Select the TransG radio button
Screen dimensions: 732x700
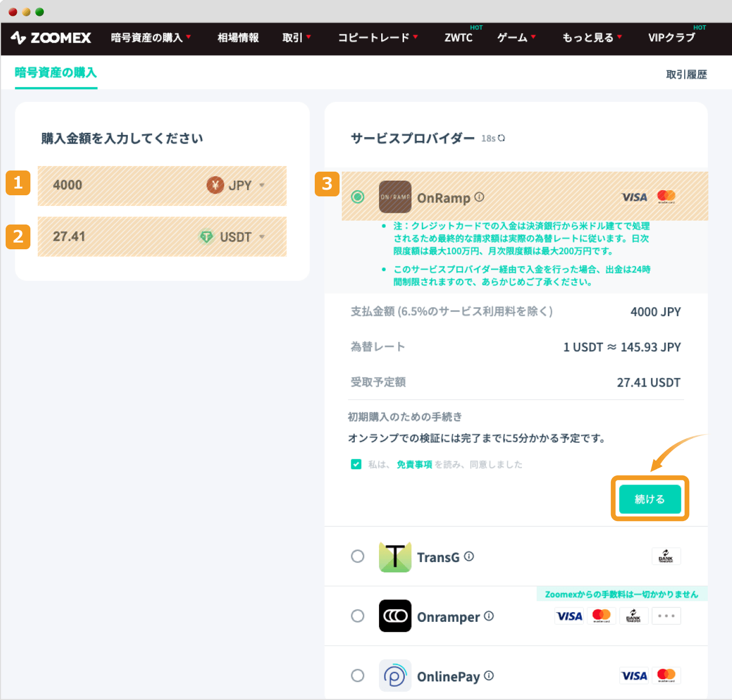point(358,557)
